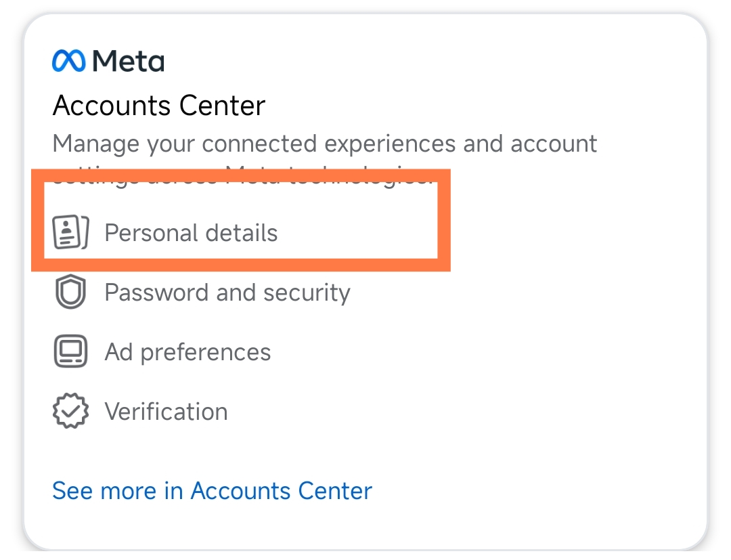The height and width of the screenshot is (560, 731).
Task: Click the Ad preferences monitor icon
Action: 70,352
